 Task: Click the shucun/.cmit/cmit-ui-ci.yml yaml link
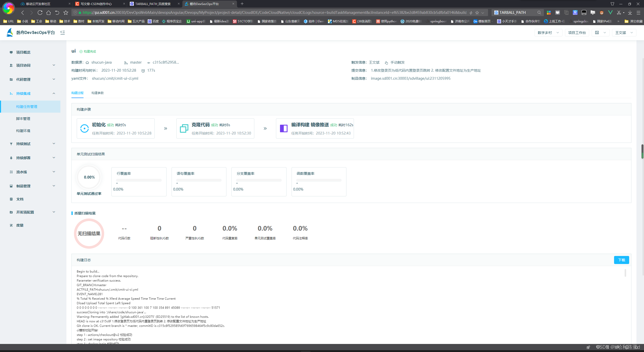click(115, 78)
